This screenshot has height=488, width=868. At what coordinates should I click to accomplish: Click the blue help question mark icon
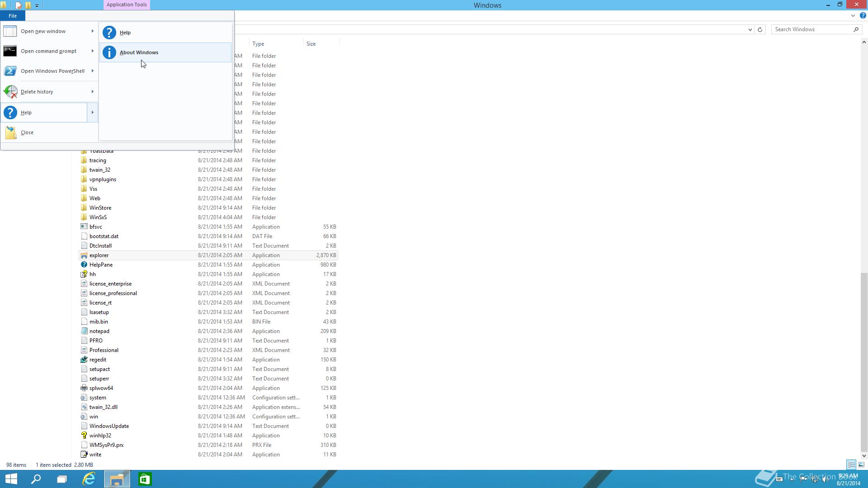click(x=863, y=15)
